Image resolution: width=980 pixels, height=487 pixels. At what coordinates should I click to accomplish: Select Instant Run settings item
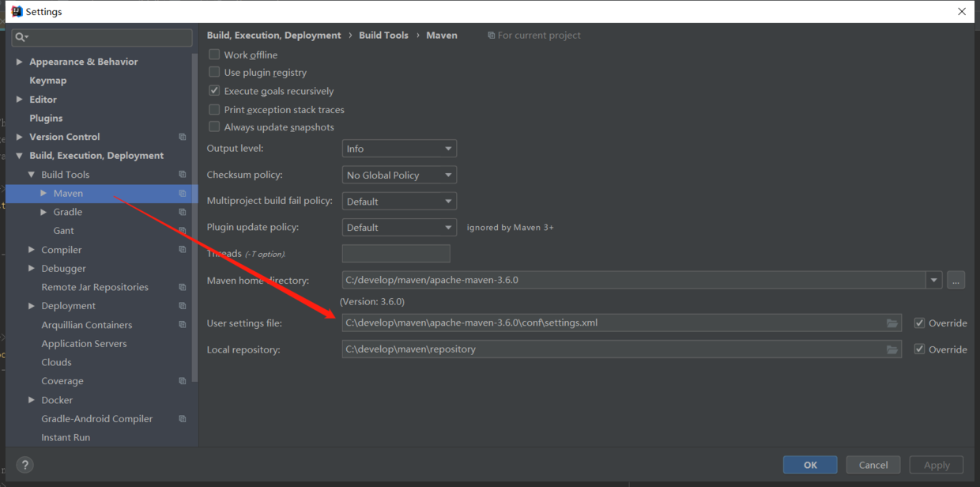click(66, 437)
